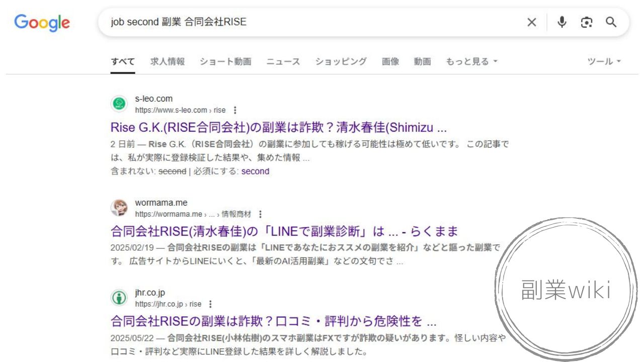Image resolution: width=644 pixels, height=362 pixels.
Task: Open result titled Rise G.K.(RISE合同会社)の副業は詐欺？
Action: 278,127
